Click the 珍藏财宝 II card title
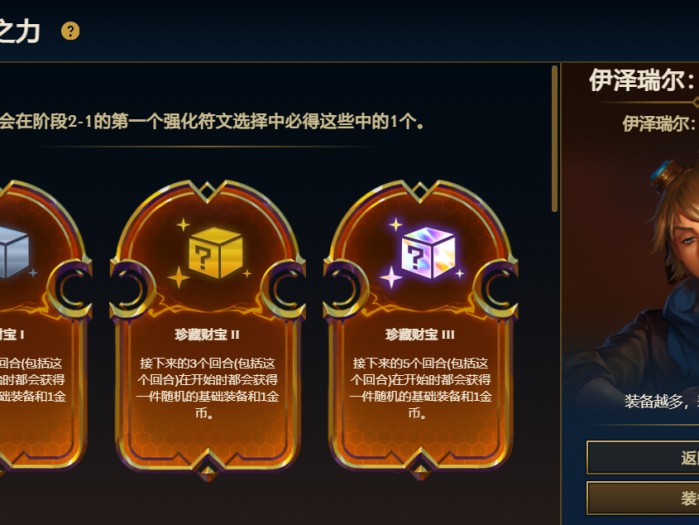The image size is (699, 525). pos(207,335)
